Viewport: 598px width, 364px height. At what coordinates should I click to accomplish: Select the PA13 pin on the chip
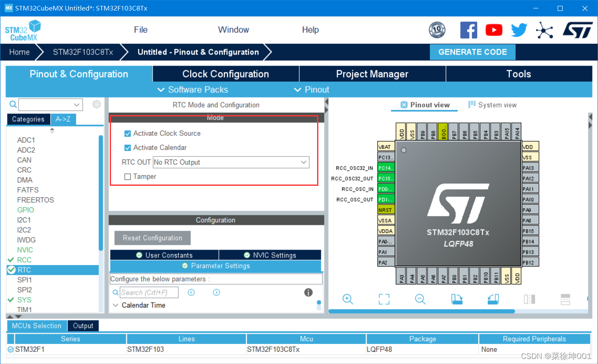coord(530,168)
